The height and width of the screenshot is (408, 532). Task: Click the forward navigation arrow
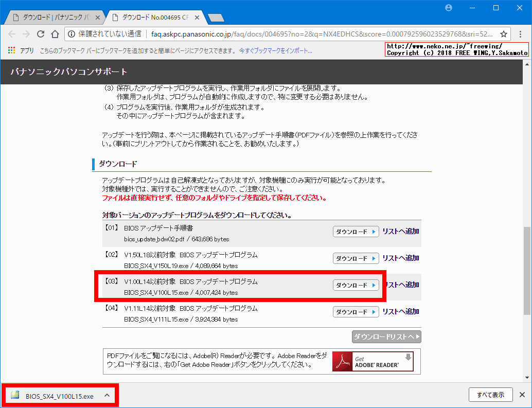[x=26, y=33]
